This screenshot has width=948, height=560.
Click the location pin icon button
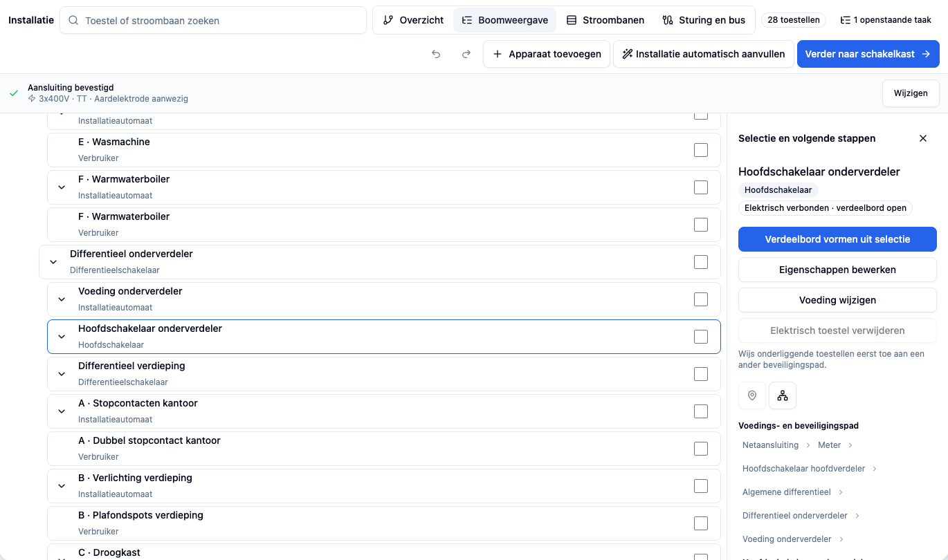tap(752, 395)
